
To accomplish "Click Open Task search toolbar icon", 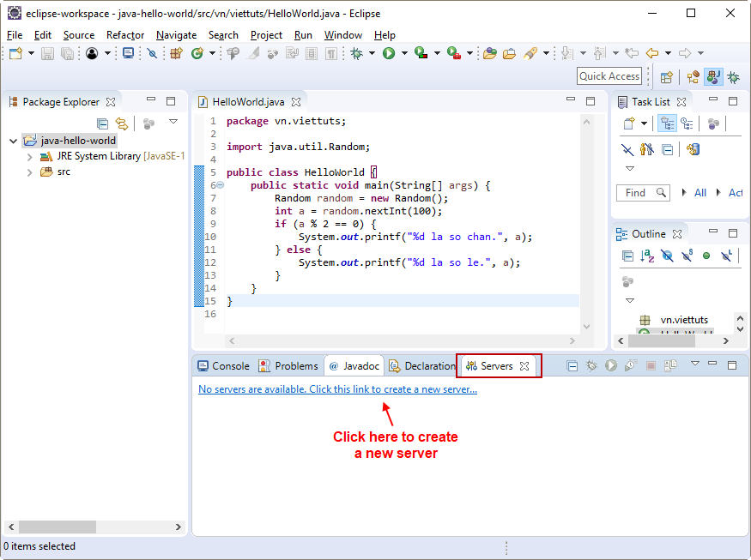I will pos(509,53).
